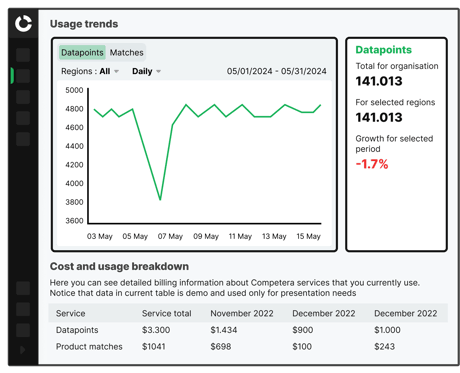Click the 13 May axis label
This screenshot has height=373, width=460.
pos(274,236)
